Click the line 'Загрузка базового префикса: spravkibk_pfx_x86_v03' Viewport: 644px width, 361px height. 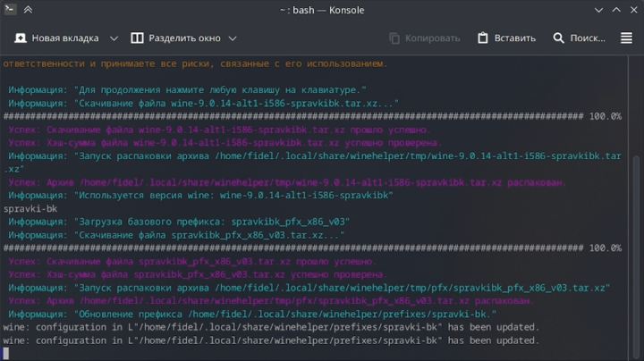point(179,222)
